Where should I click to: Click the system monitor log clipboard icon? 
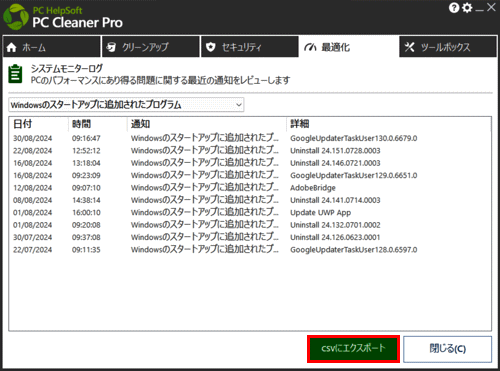[x=15, y=74]
